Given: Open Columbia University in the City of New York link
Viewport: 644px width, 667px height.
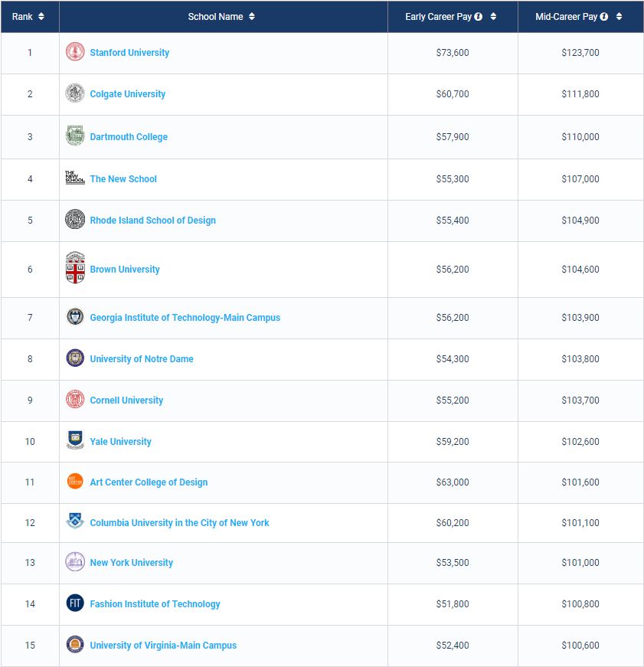Looking at the screenshot, I should click(179, 523).
